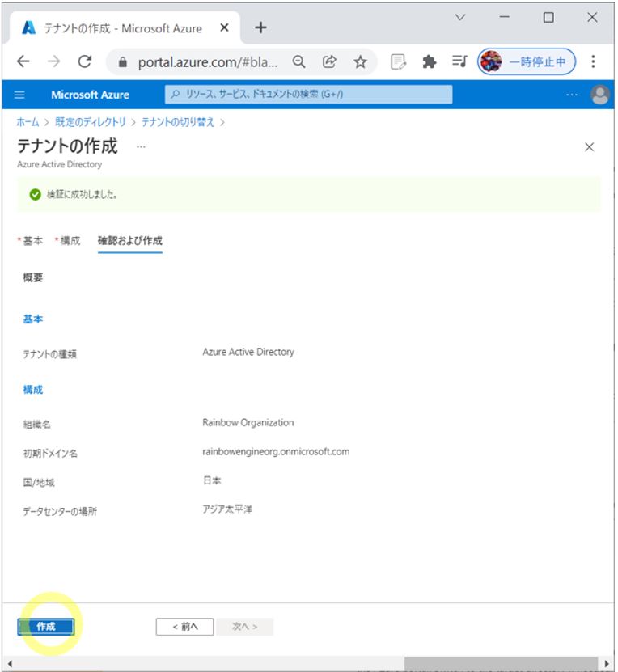
Task: Open the reading list note icon
Action: click(x=398, y=62)
